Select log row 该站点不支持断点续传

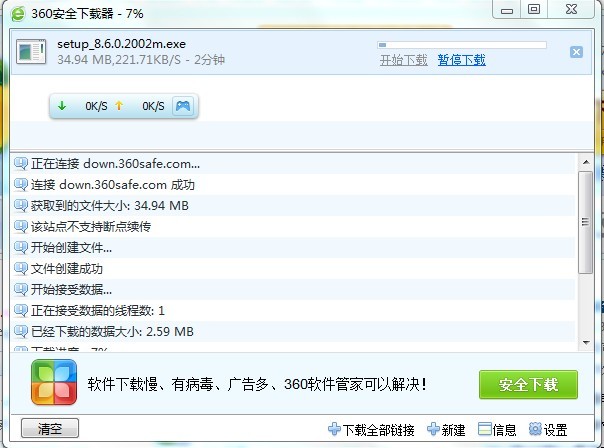click(x=294, y=227)
